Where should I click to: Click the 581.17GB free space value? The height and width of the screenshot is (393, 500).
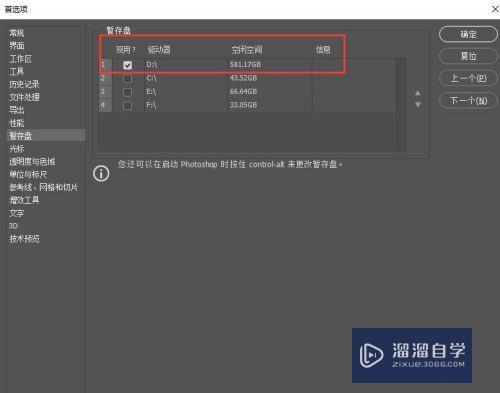[x=245, y=64]
